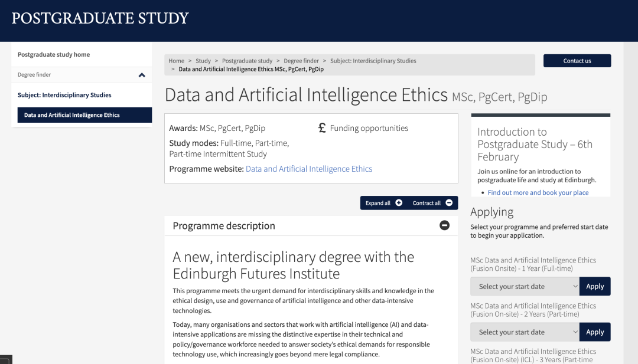638x364 pixels.
Task: Collapse the Programme description section
Action: 444,225
